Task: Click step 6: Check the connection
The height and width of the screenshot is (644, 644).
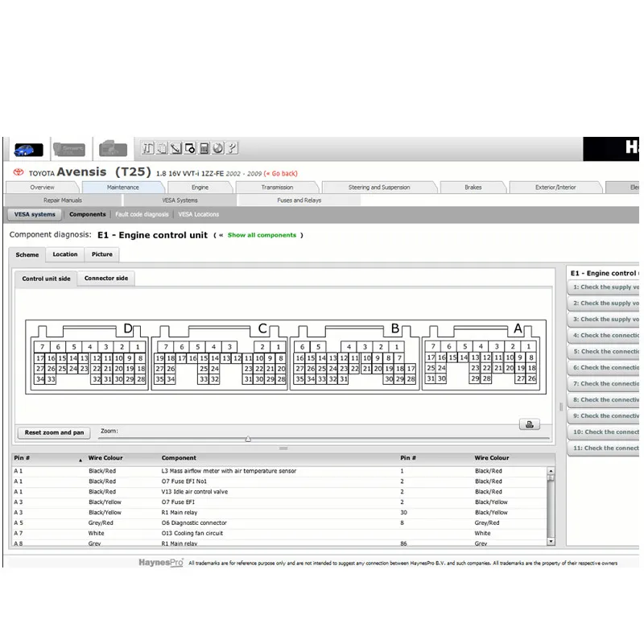Action: click(604, 368)
